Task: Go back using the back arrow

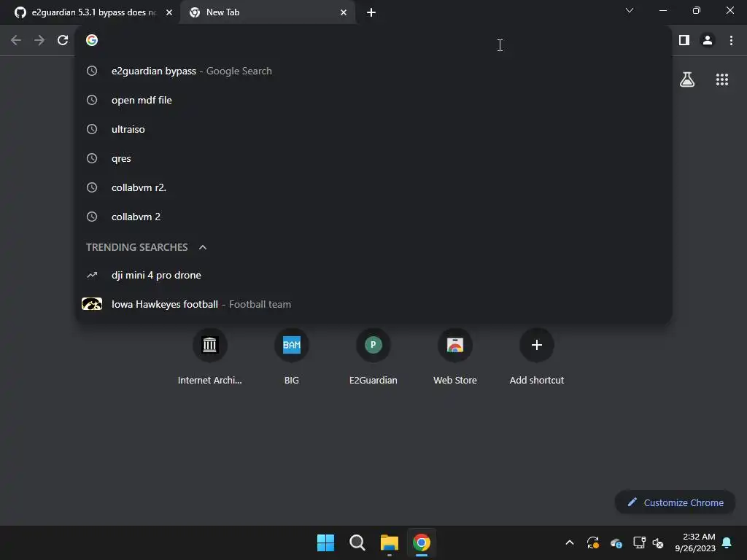Action: pyautogui.click(x=16, y=41)
